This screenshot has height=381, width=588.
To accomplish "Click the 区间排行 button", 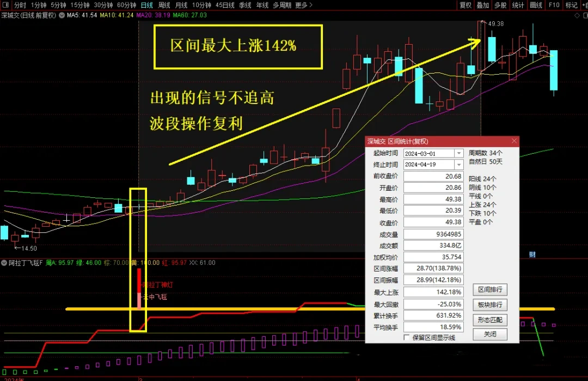I will pyautogui.click(x=488, y=289).
